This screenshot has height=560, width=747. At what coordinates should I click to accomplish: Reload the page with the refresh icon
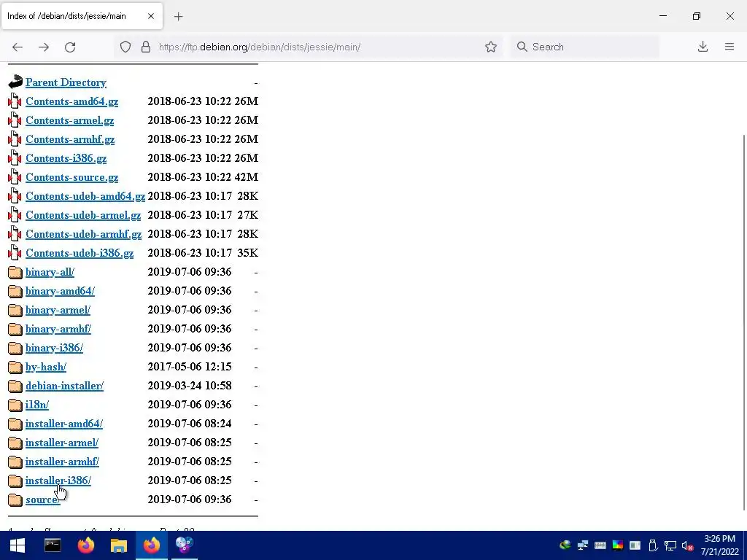tap(70, 47)
